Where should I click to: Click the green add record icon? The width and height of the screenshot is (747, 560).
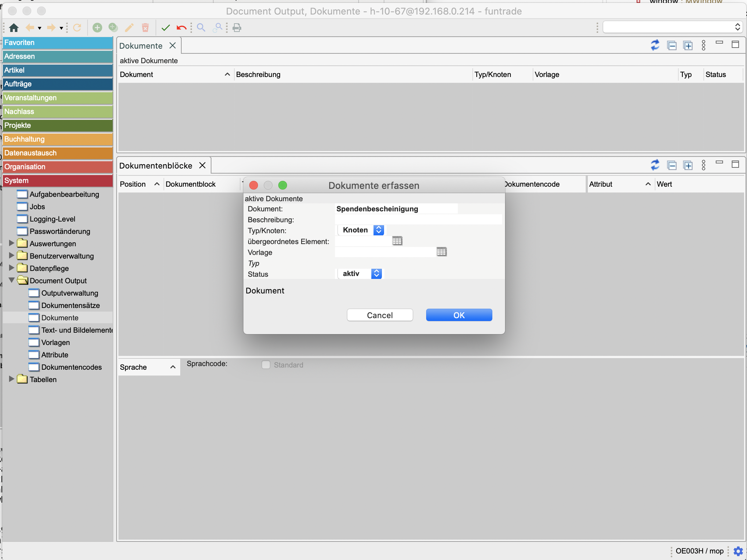point(97,28)
